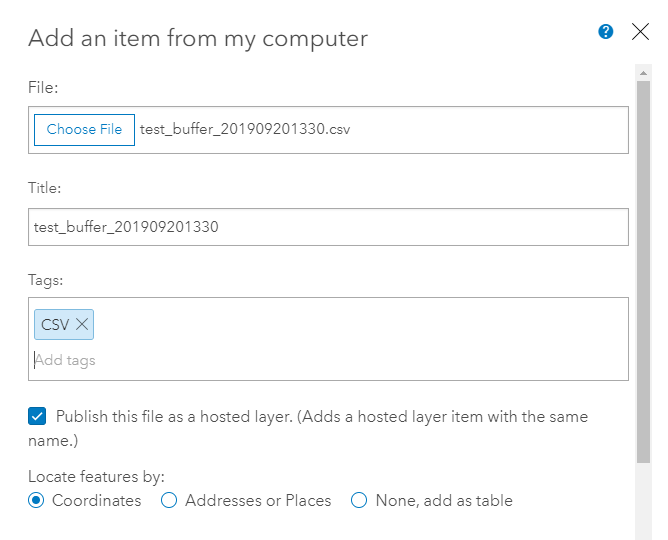Click the 'Add an item from my computer' heading
668x540 pixels.
click(x=198, y=39)
